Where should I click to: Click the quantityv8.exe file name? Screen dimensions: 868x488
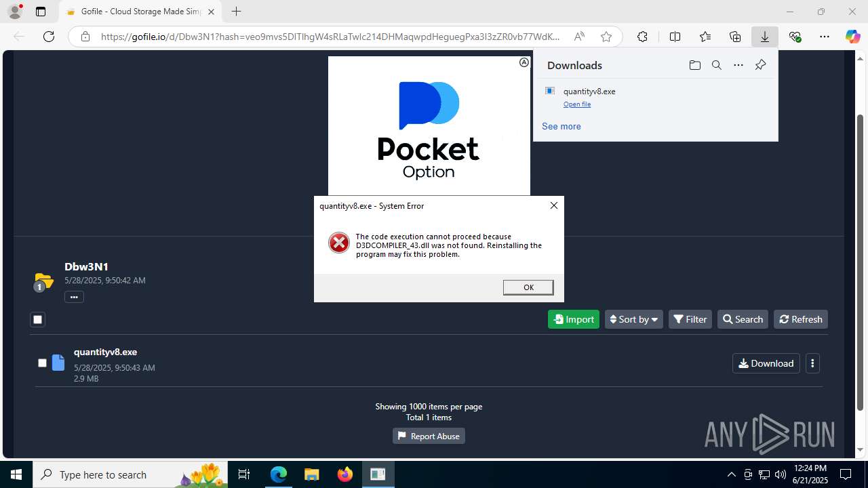105,352
